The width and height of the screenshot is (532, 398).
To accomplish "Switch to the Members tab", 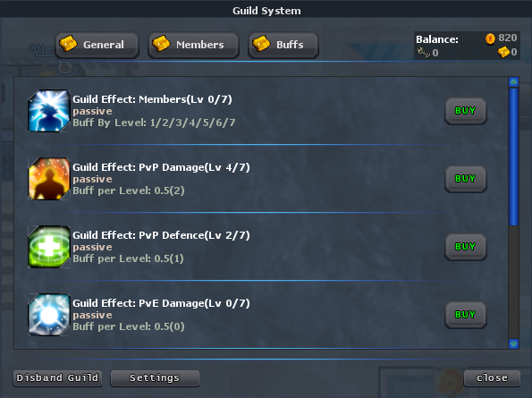I will 193,45.
